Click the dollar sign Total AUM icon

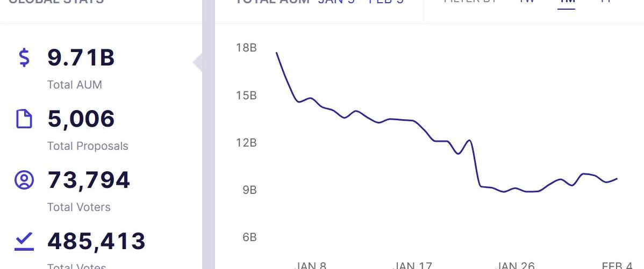tap(24, 57)
